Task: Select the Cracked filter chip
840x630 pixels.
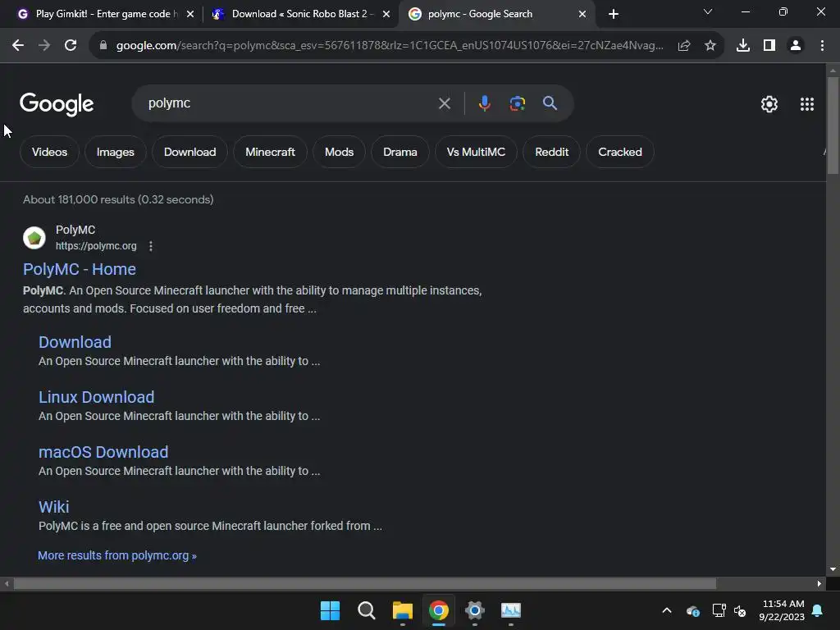Action: coord(620,152)
